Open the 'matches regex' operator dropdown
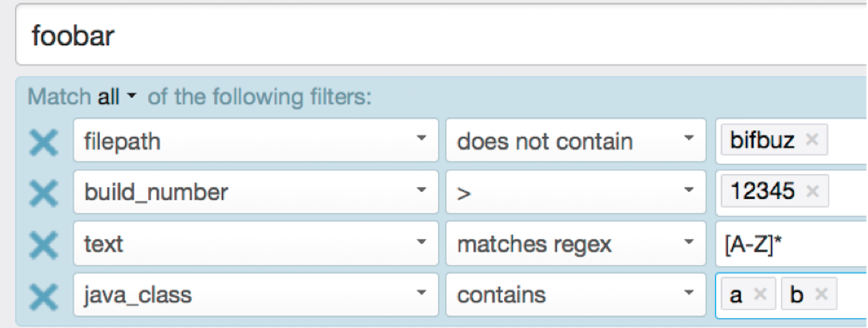Screen dimensions: 868x328 click(575, 243)
